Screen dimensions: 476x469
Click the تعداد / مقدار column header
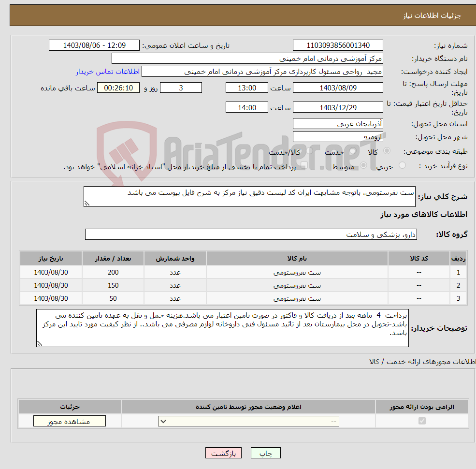click(113, 259)
